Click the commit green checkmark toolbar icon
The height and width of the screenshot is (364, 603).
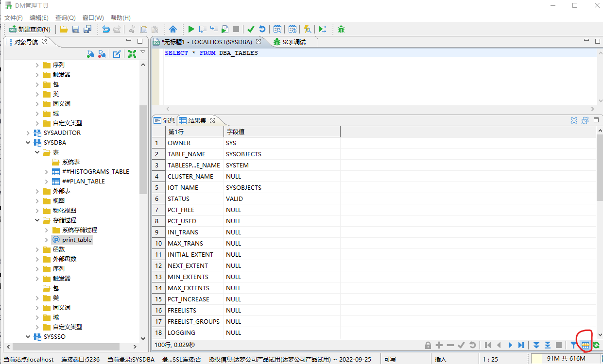[251, 29]
